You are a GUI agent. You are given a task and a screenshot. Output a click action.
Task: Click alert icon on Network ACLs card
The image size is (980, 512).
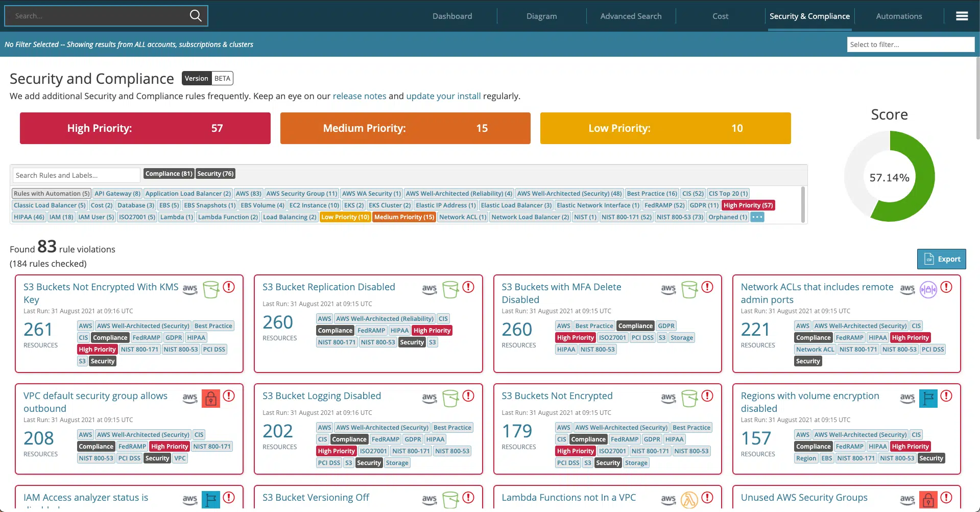tap(946, 287)
